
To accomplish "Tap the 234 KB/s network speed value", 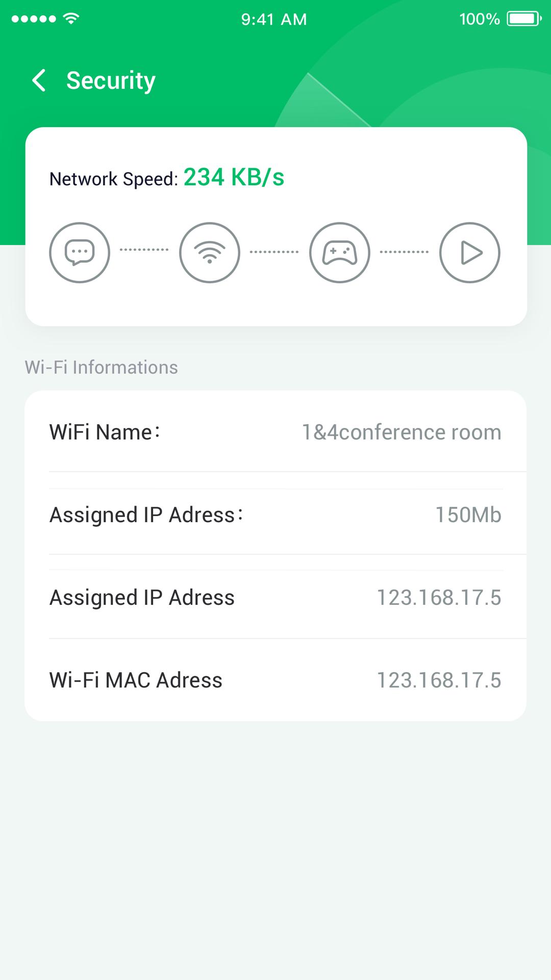I will 234,178.
